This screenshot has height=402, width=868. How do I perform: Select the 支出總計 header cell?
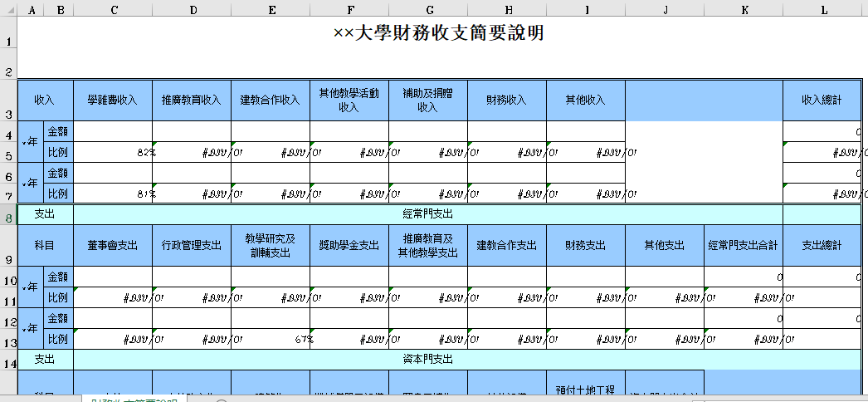(x=822, y=246)
